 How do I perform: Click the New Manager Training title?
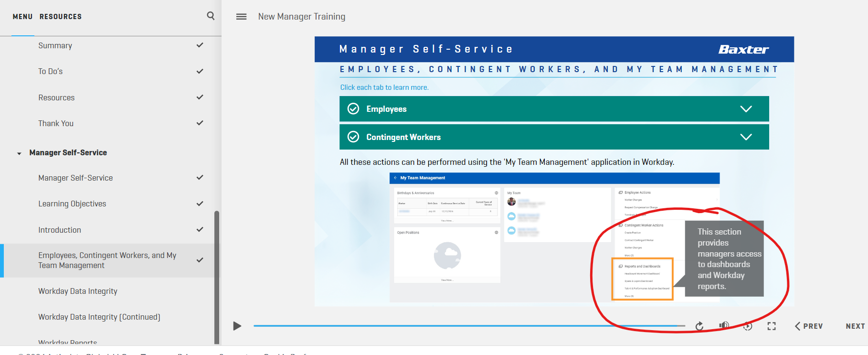tap(302, 17)
